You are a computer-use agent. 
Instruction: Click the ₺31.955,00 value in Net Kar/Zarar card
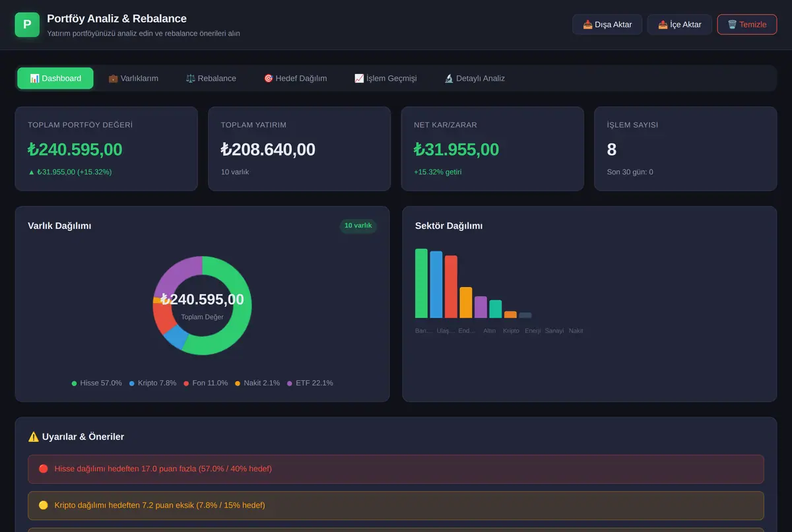point(456,150)
